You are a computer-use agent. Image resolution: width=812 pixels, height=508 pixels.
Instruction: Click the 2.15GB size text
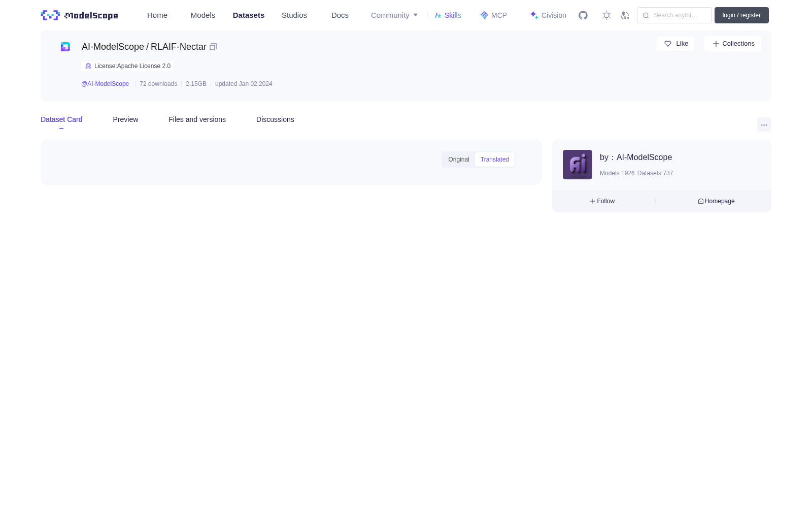point(196,84)
